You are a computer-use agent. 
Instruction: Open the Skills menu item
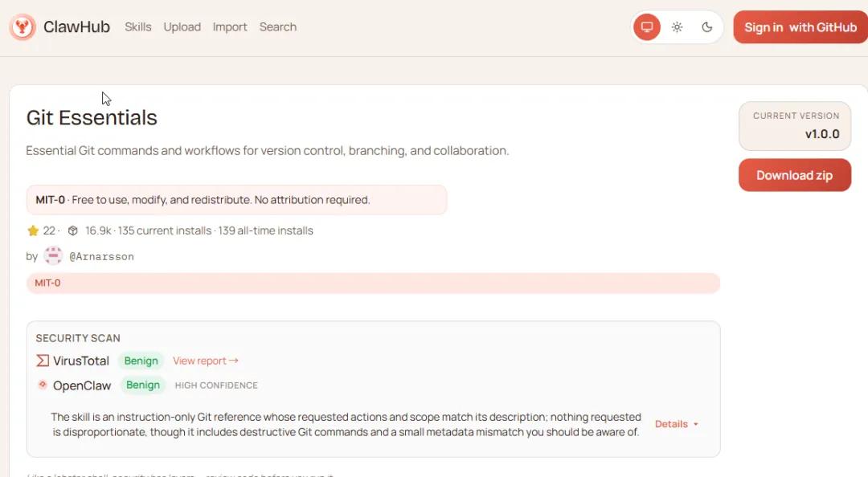138,26
